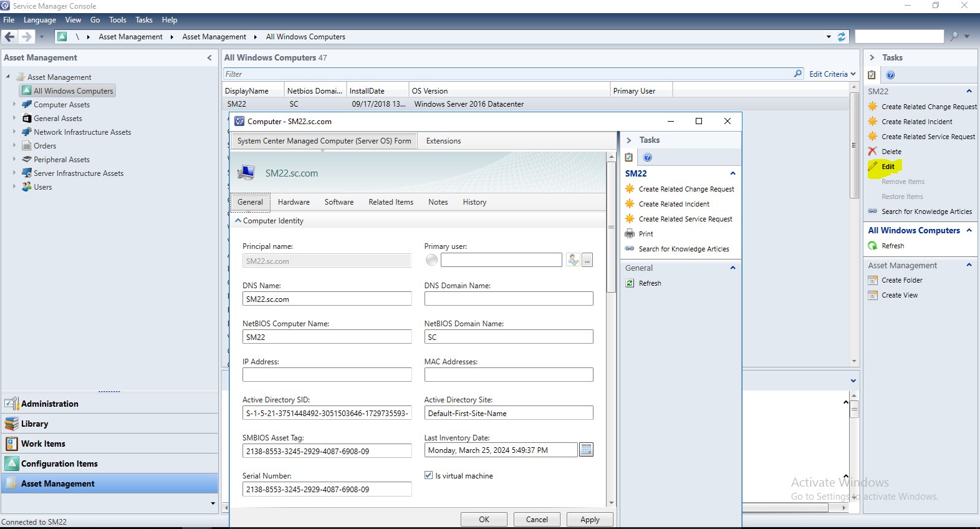
Task: Refresh the address bar view
Action: click(842, 37)
